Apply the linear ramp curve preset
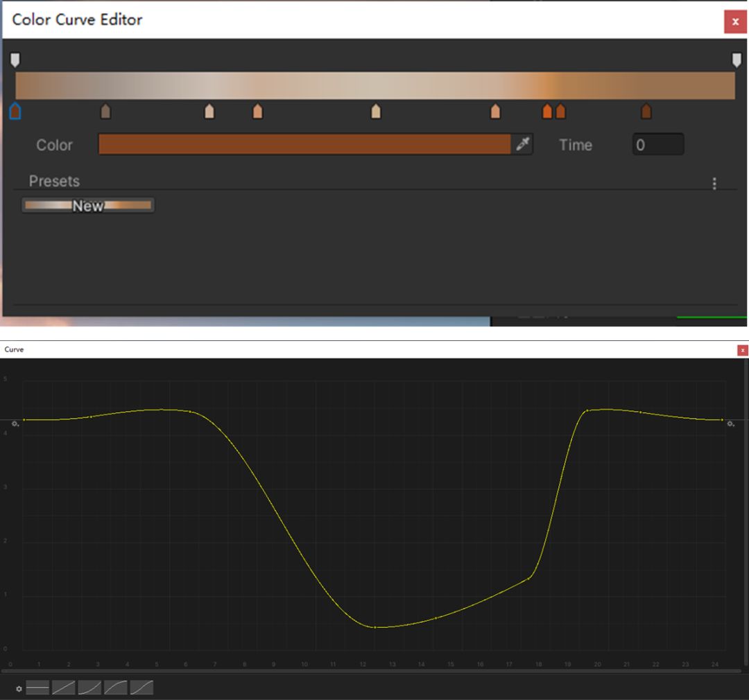The image size is (749, 700). click(64, 688)
